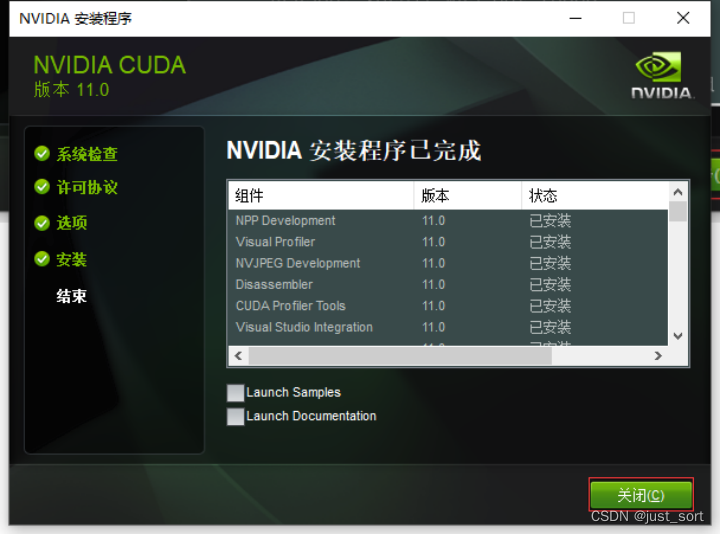Select the NVJPEG Development row

point(448,263)
